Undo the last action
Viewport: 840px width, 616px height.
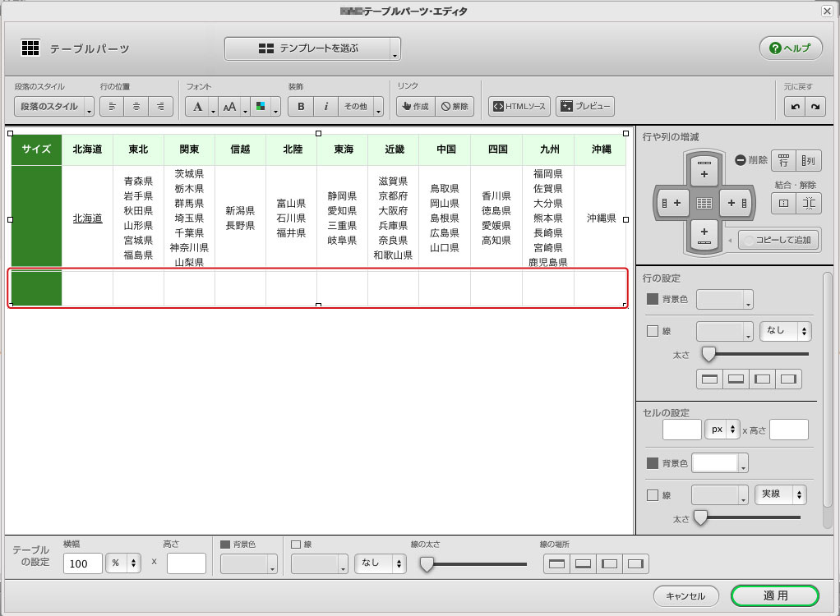point(795,107)
